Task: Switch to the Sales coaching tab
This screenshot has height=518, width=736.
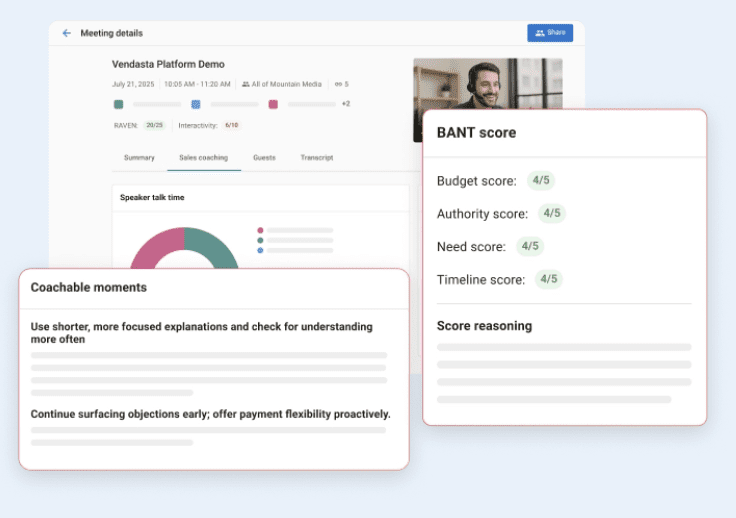Action: coord(203,158)
